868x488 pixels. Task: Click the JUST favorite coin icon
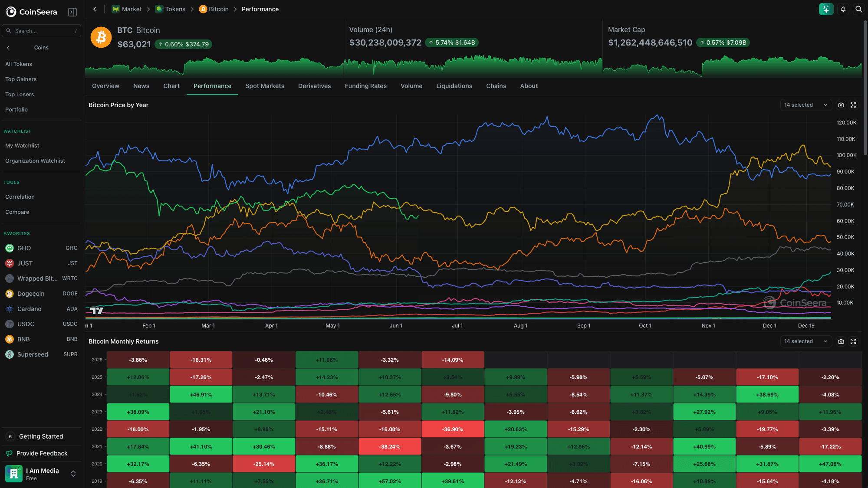pyautogui.click(x=10, y=263)
